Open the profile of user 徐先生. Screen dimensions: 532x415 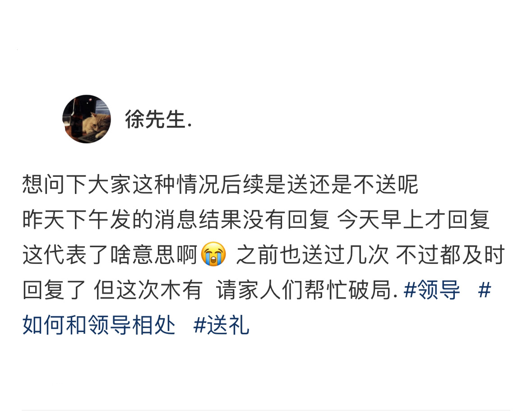click(x=158, y=120)
